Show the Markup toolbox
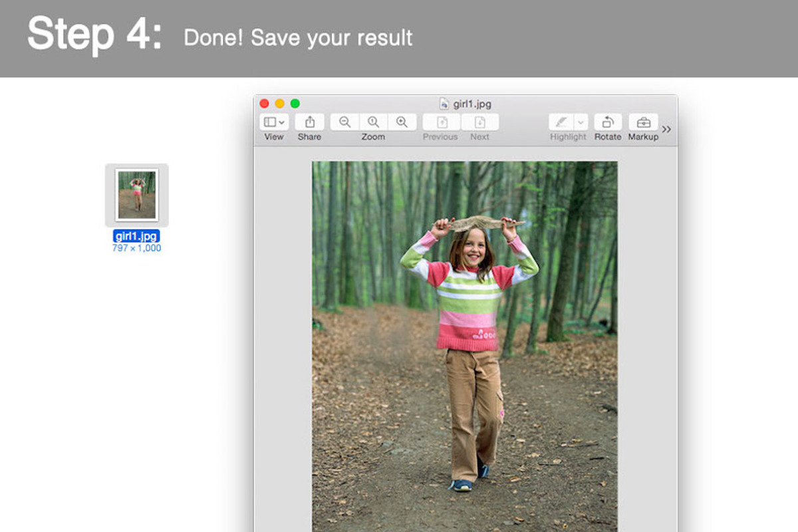The height and width of the screenshot is (532, 798). [643, 122]
